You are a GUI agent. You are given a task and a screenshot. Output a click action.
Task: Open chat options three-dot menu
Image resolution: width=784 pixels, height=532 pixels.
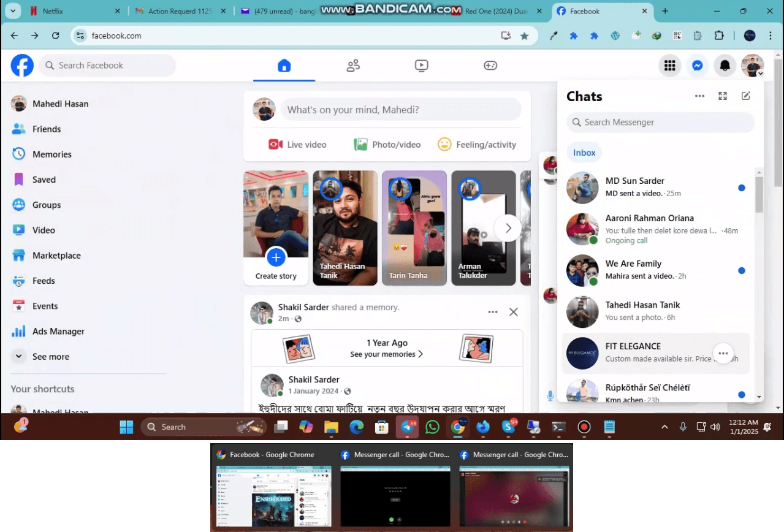699,96
